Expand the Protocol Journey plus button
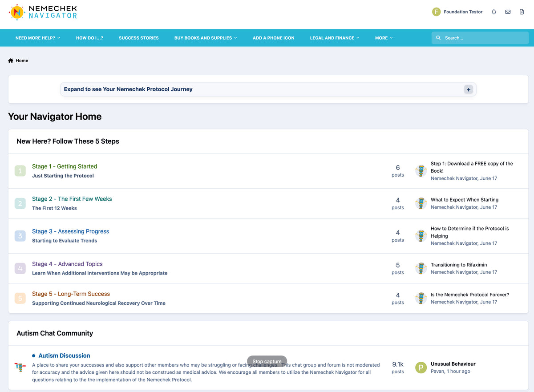 point(468,89)
